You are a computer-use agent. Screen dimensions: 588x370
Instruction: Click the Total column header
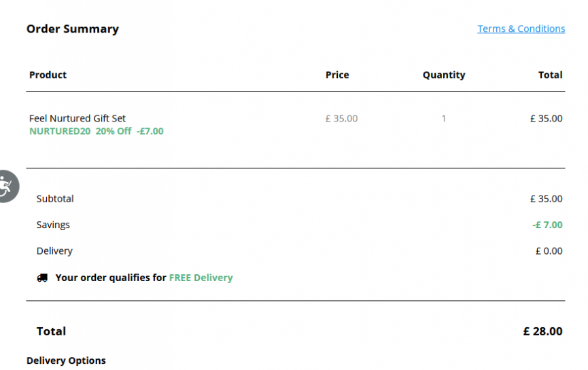point(550,75)
